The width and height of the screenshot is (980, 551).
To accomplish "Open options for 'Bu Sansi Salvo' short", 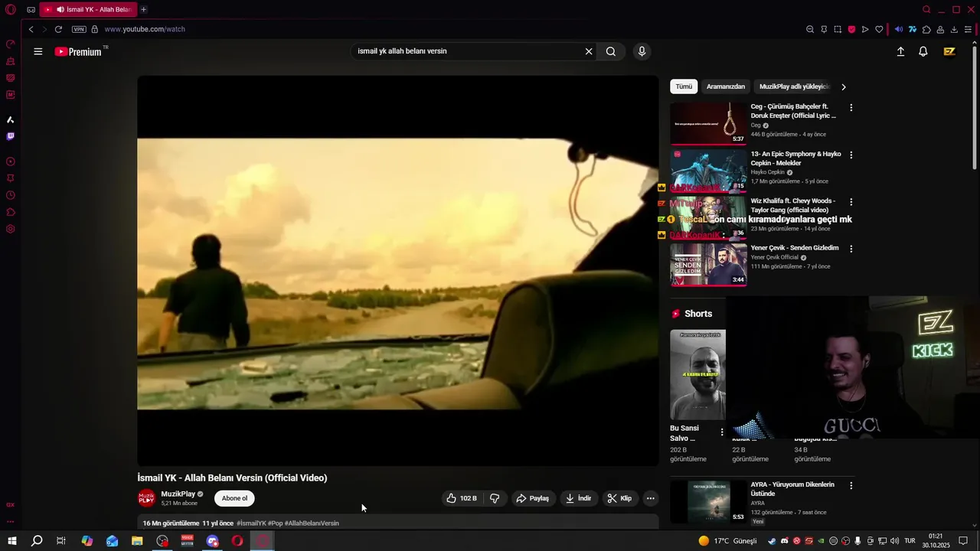I will coord(721,432).
